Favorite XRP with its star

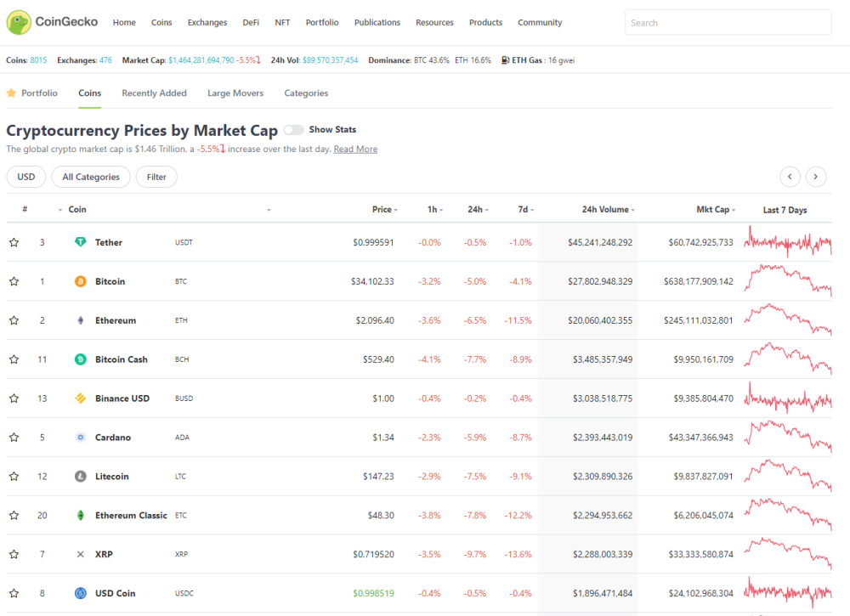tap(14, 554)
